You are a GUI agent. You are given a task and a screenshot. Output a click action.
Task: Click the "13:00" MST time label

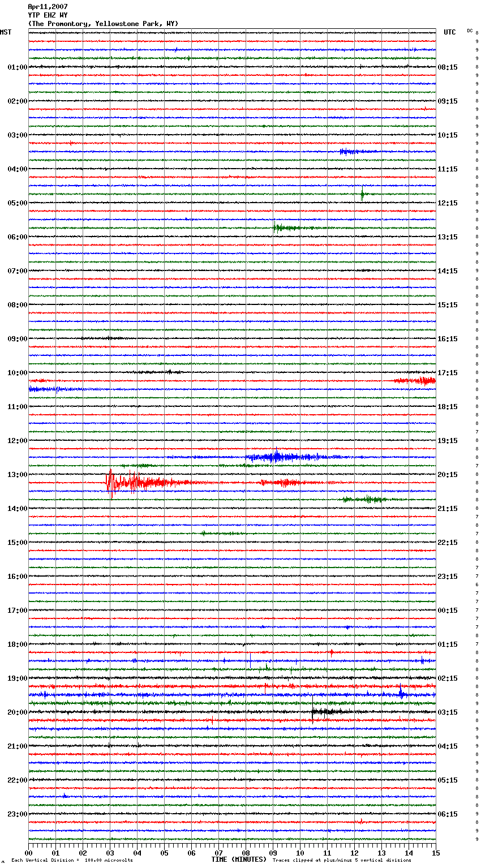pyautogui.click(x=18, y=475)
